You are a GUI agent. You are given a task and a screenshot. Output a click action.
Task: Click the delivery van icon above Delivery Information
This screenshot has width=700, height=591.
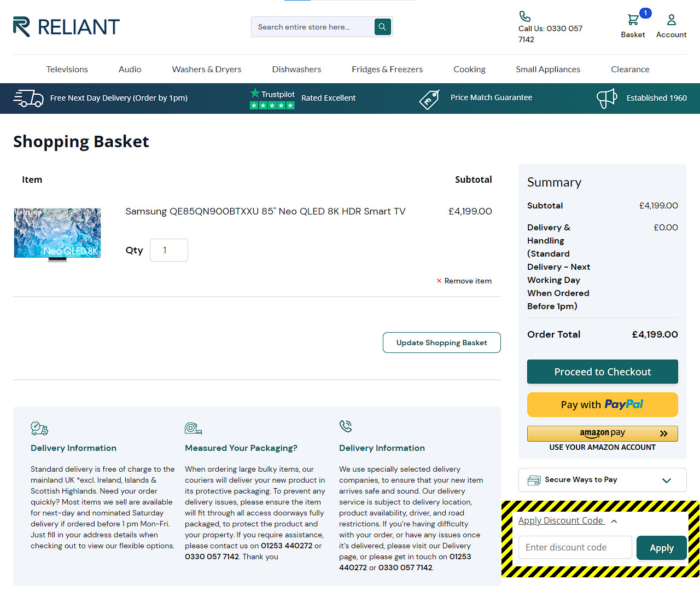[x=39, y=428]
